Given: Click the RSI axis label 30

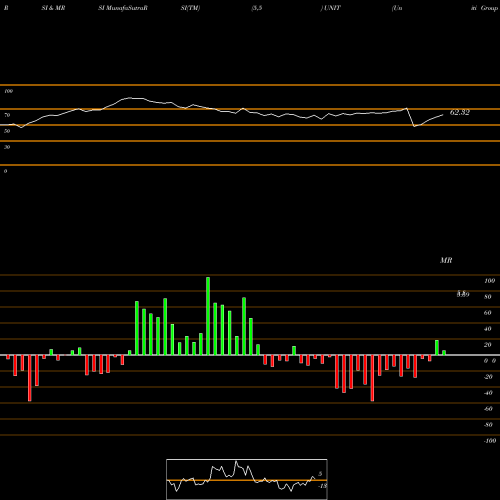Looking at the screenshot, I should click(7, 147).
